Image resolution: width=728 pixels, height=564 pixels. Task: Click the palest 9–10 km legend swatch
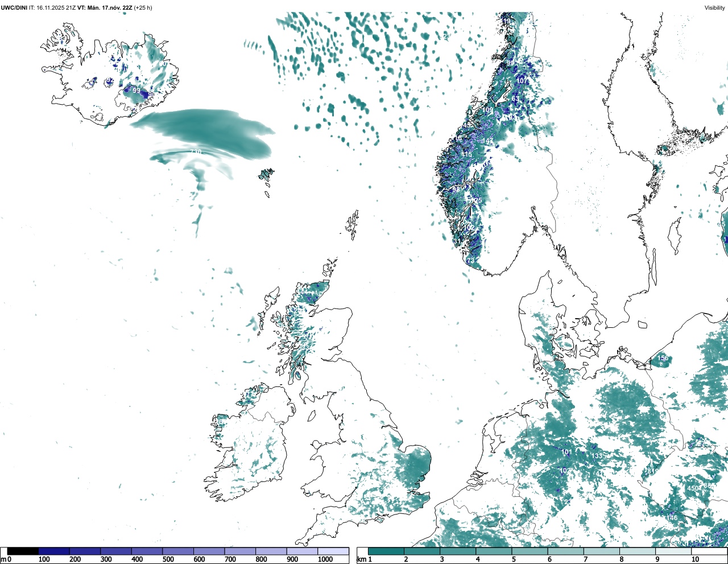(x=674, y=551)
